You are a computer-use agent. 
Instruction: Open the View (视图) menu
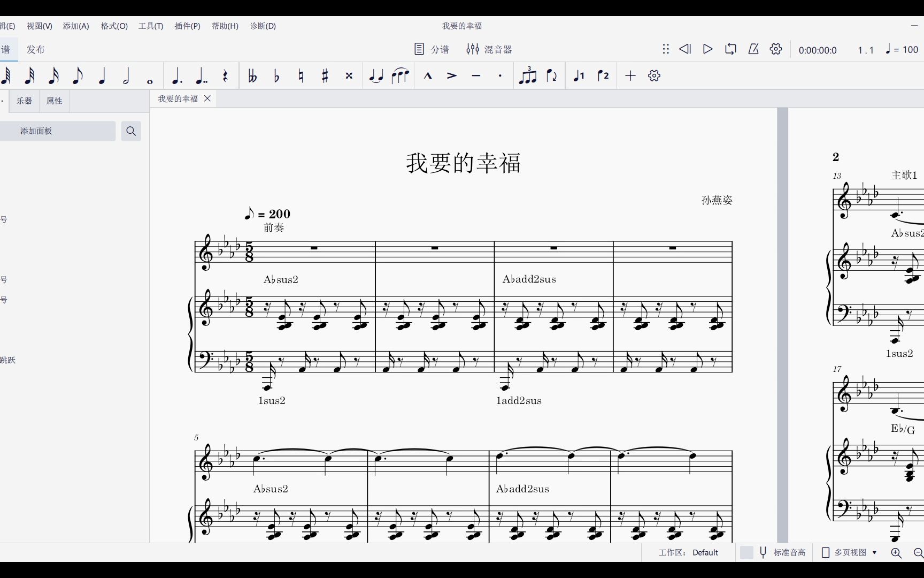point(40,26)
